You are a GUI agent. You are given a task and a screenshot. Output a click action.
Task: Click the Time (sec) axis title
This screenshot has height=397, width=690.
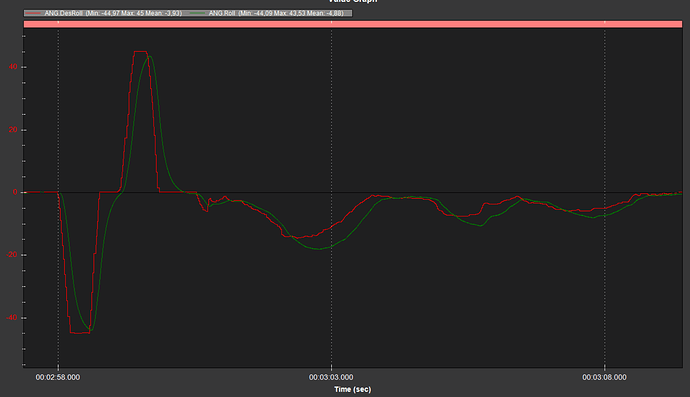click(352, 390)
